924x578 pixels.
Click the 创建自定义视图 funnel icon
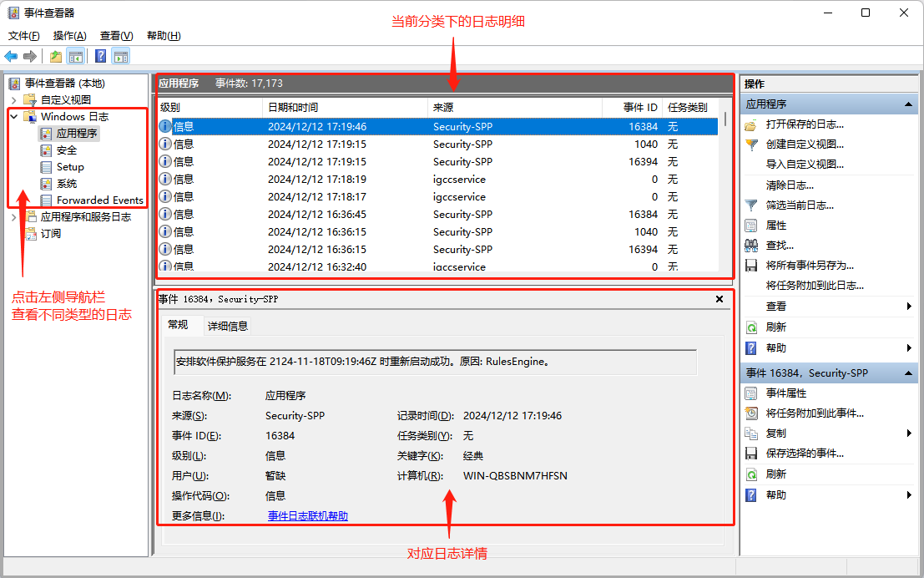pyautogui.click(x=750, y=144)
